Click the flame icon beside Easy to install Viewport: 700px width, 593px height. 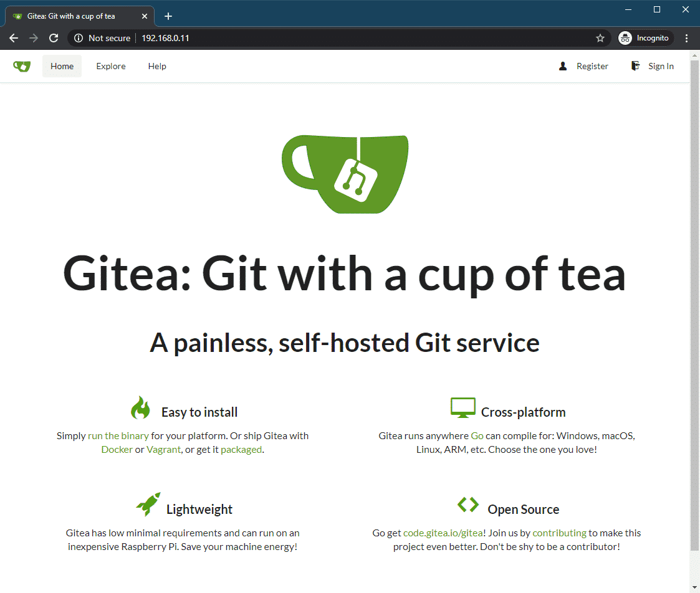[x=141, y=407]
